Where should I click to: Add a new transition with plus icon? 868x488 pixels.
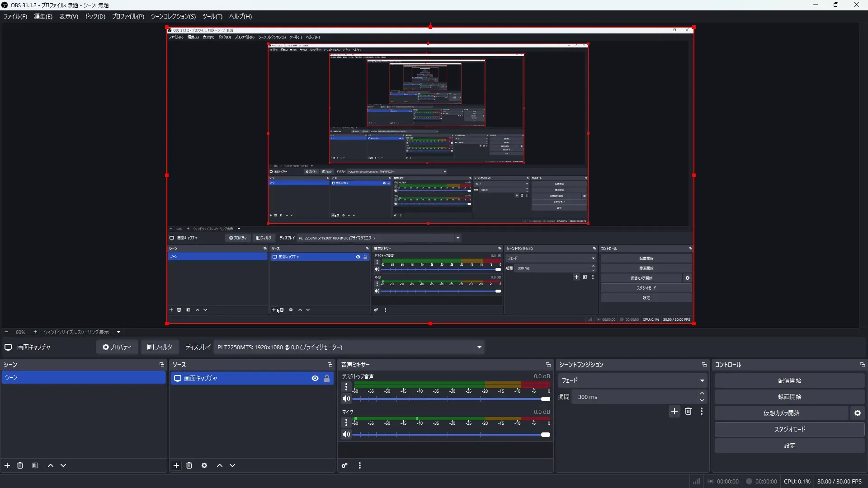pyautogui.click(x=675, y=411)
